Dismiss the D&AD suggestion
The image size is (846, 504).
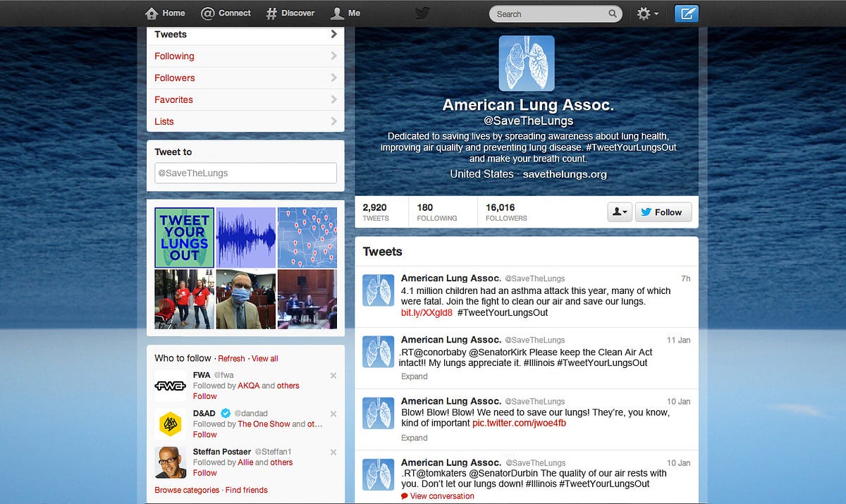pos(333,414)
